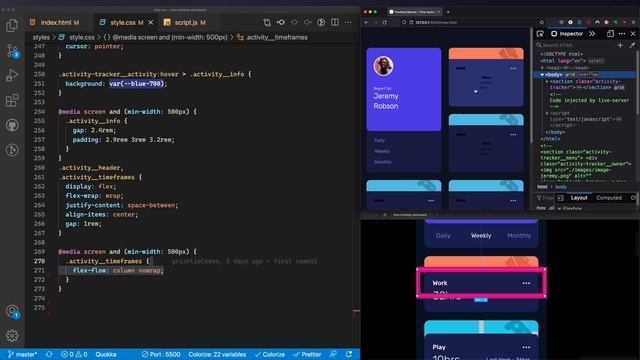
Task: Click the flex-flow line 271 in editor
Action: click(x=118, y=270)
